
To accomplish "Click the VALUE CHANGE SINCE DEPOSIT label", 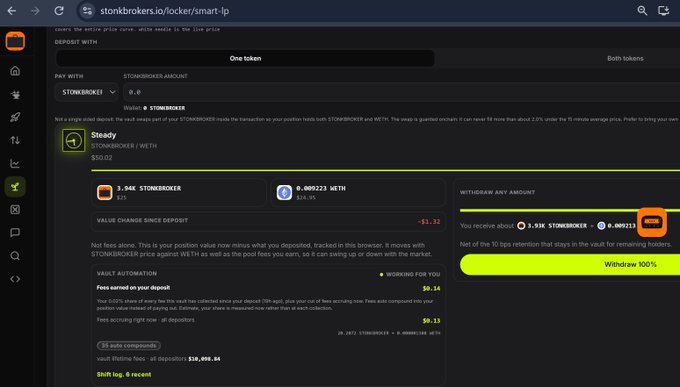I will (142, 220).
